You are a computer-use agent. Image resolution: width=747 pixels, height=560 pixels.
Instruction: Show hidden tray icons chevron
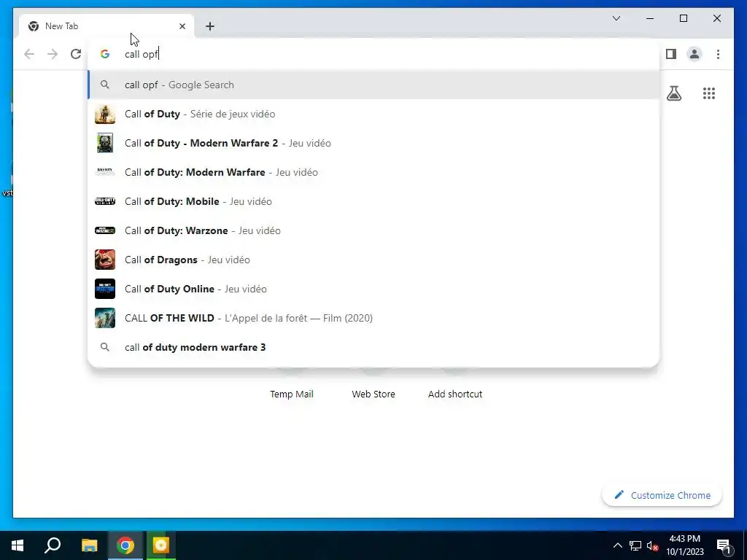[x=617, y=545]
